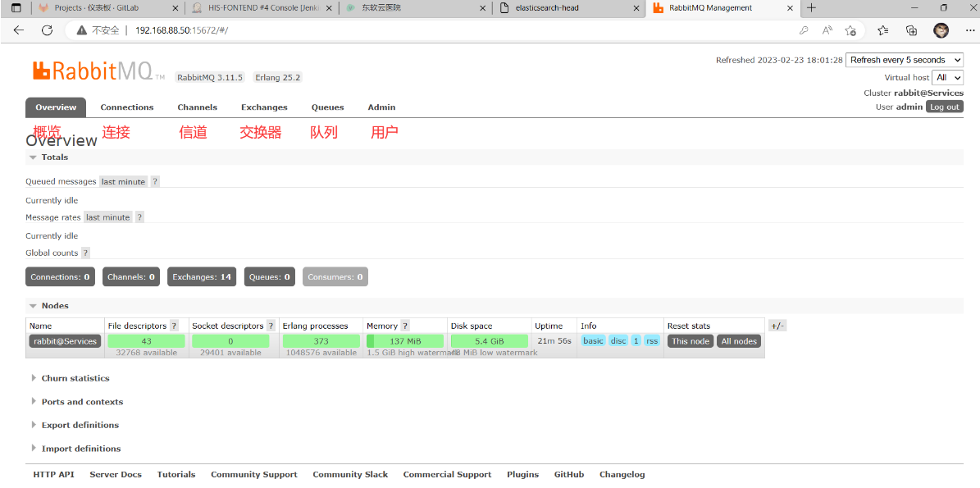
Task: Change Message rates last minute range
Action: (108, 217)
